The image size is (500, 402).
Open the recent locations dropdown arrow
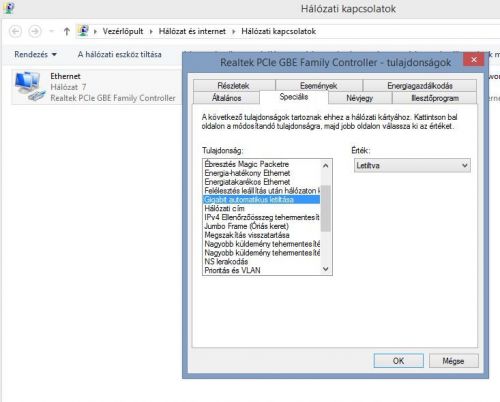[x=51, y=31]
